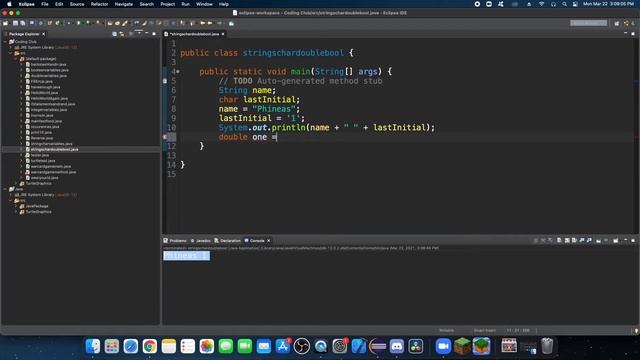Expand TurtleGraphics package under Coding Club

point(16,183)
